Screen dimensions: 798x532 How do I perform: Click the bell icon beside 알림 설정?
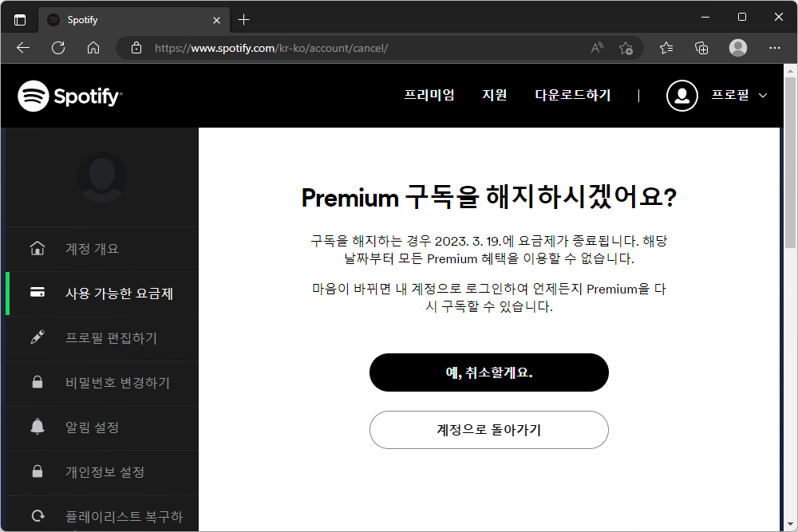click(38, 427)
